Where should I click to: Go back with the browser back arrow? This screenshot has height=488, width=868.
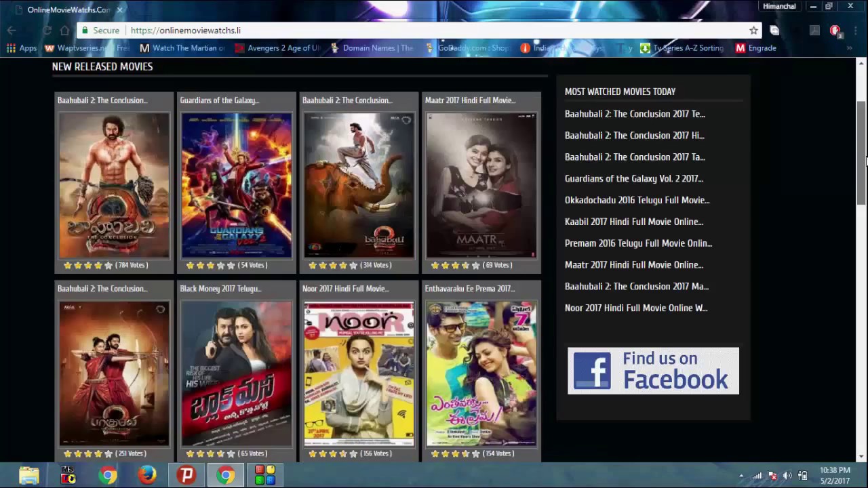click(12, 30)
